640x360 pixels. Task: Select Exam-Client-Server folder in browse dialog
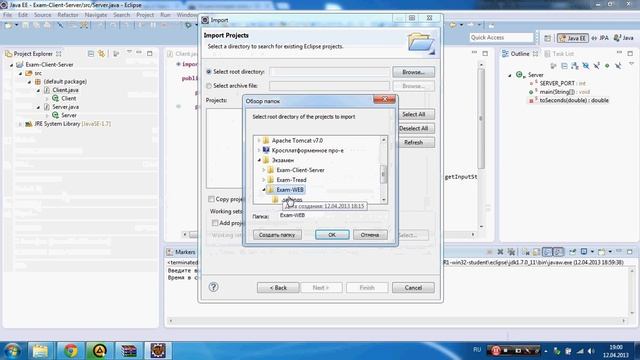pyautogui.click(x=300, y=170)
